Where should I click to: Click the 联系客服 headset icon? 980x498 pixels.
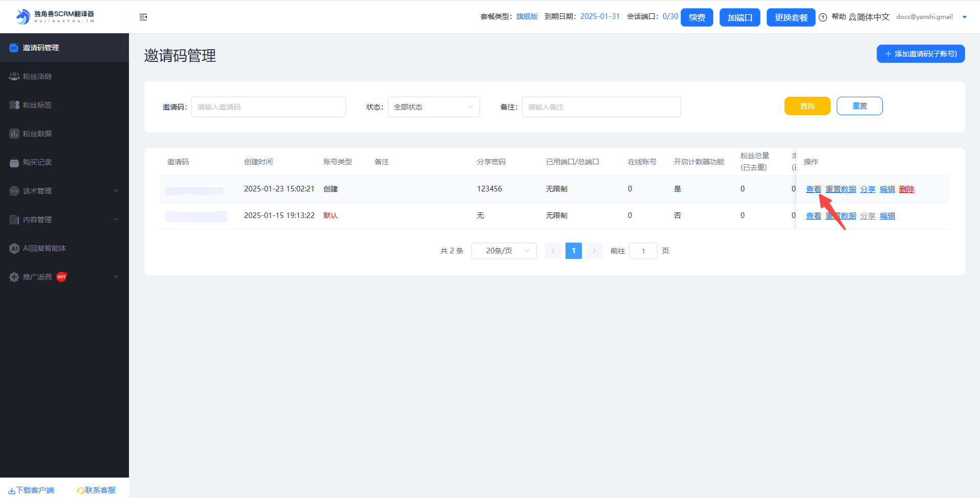(x=80, y=490)
